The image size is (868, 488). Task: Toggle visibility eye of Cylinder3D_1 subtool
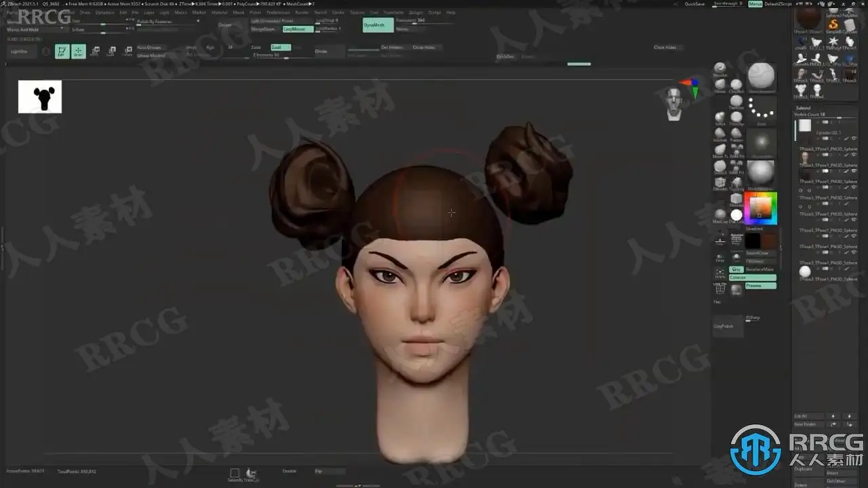coord(854,138)
